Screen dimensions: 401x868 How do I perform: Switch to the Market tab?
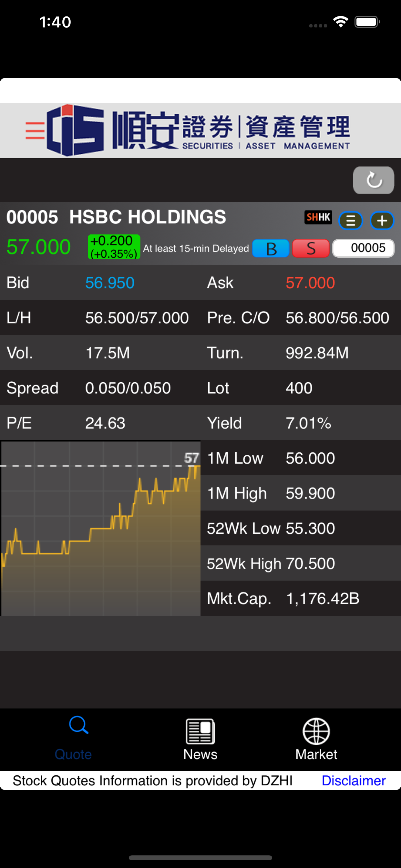coord(316,739)
